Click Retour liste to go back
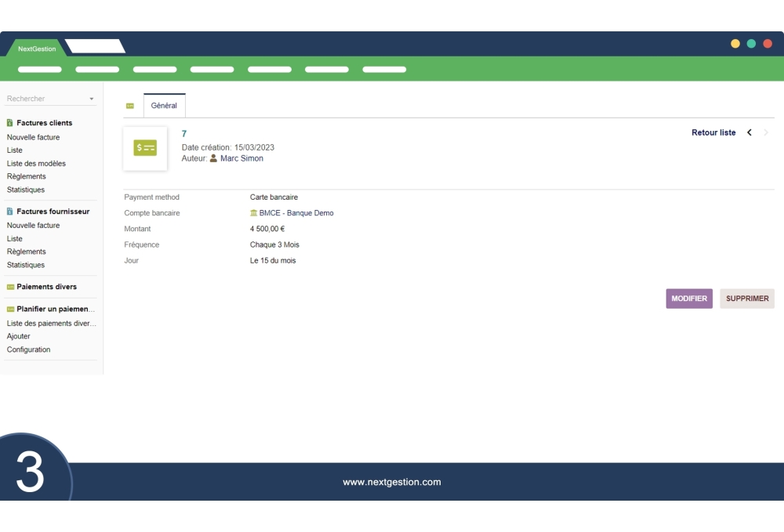The width and height of the screenshot is (784, 532). tap(713, 132)
